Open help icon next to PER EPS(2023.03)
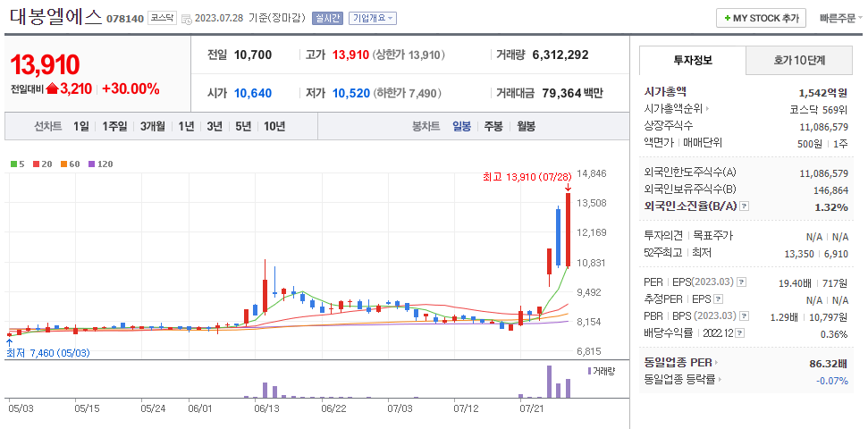The height and width of the screenshot is (429, 868). pos(742,282)
